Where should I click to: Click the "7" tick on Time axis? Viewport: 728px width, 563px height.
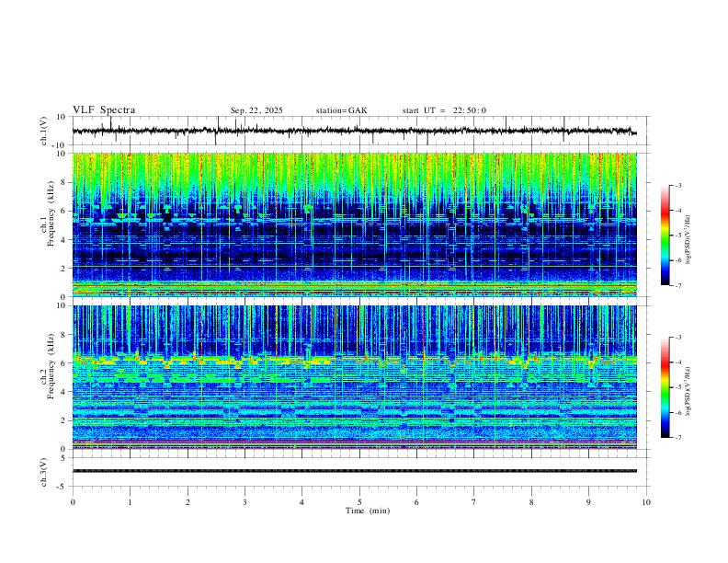[x=474, y=502]
